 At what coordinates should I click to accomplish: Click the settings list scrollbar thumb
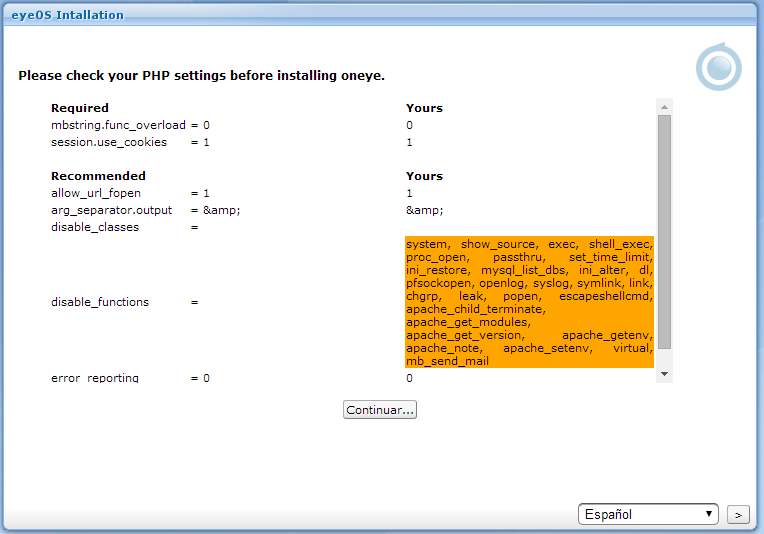point(664,232)
